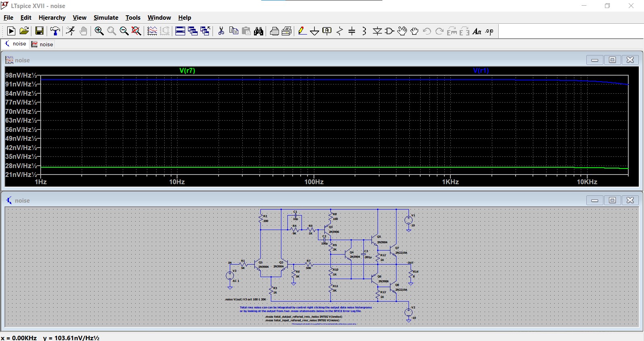Maximize the noise schematic child window
Screen dimensions: 644x341
612,200
